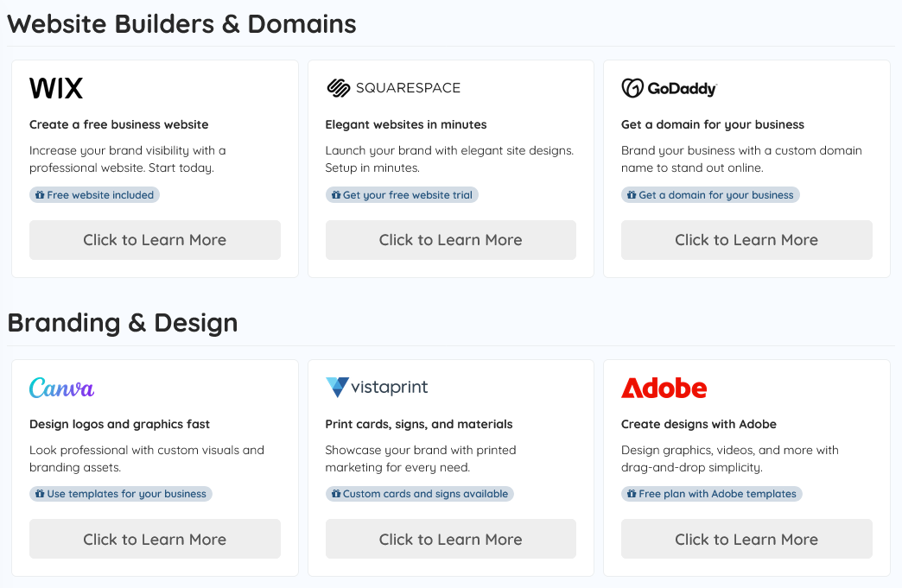Image resolution: width=902 pixels, height=588 pixels.
Task: Select the Get your free website trial badge
Action: (x=402, y=195)
